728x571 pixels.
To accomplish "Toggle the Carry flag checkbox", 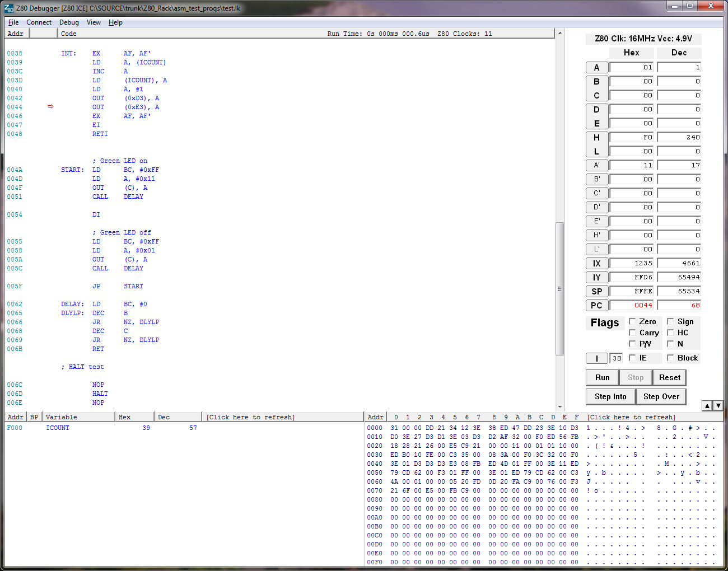I will pyautogui.click(x=632, y=333).
